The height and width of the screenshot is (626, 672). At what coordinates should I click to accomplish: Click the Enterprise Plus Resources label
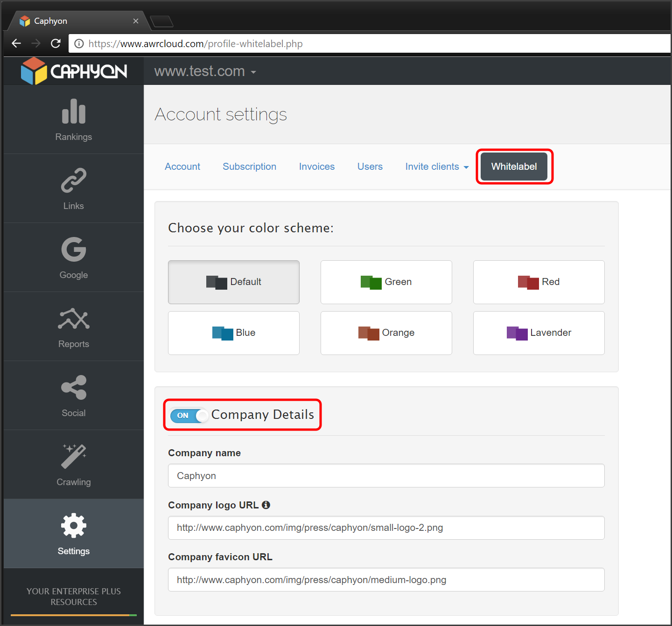pyautogui.click(x=74, y=597)
